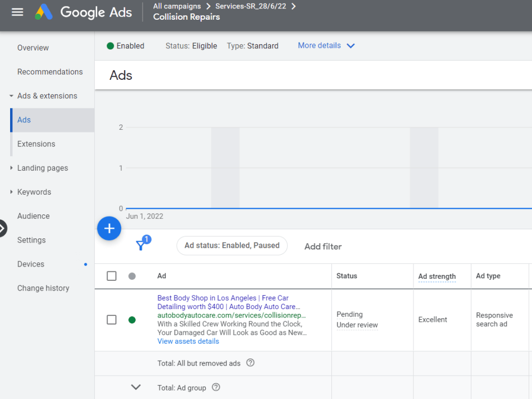Screen dimensions: 532x399
Task: Click the Google Ads logo
Action: pos(83,12)
